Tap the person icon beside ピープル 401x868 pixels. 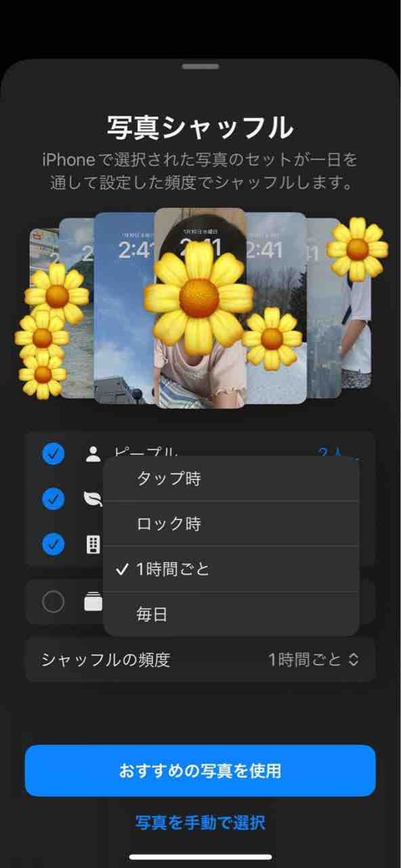point(94,454)
